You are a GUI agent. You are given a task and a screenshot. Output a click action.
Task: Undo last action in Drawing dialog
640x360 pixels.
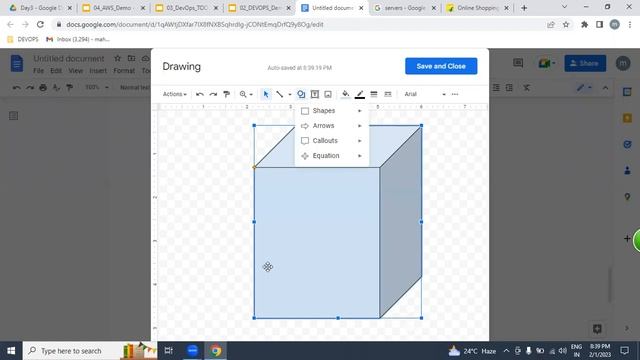pyautogui.click(x=200, y=94)
